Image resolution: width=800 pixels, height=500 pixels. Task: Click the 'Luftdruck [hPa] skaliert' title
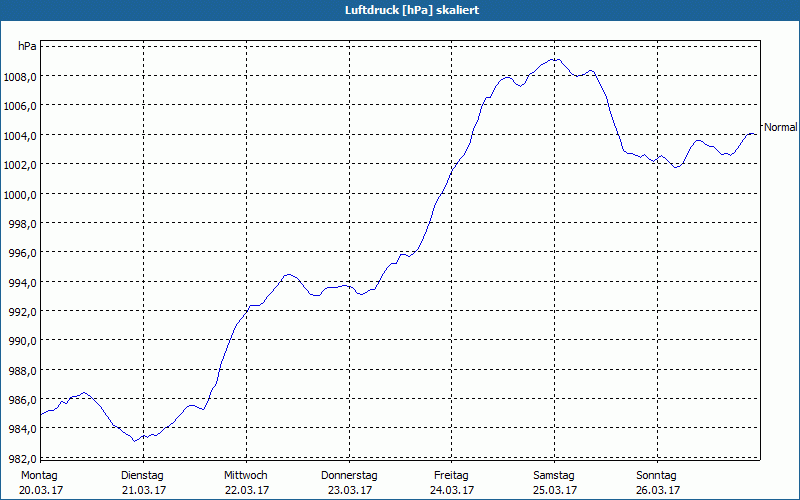[x=412, y=10]
